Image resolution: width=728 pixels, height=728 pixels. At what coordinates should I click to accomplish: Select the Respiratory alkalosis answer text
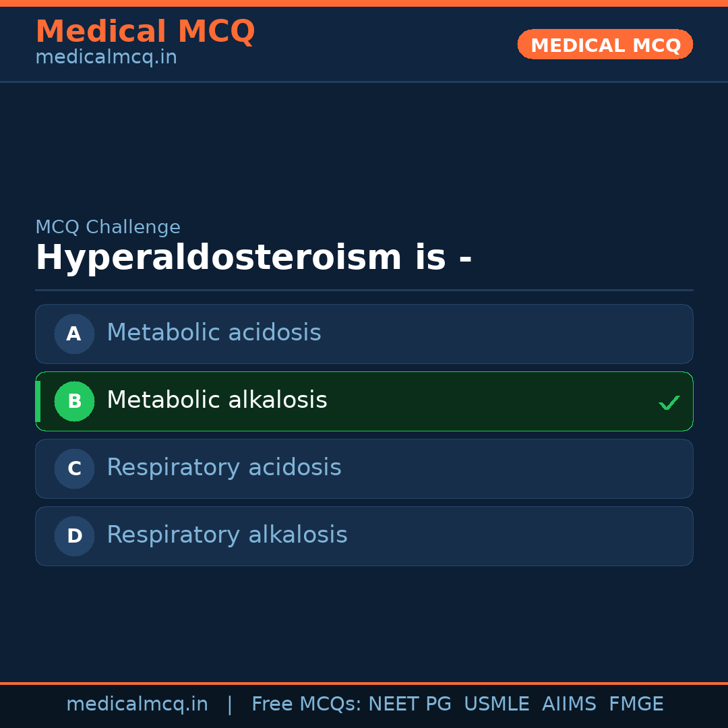click(x=226, y=535)
